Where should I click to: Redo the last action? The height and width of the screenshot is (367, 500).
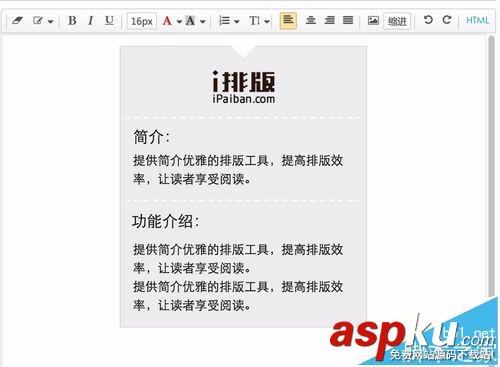click(x=447, y=20)
